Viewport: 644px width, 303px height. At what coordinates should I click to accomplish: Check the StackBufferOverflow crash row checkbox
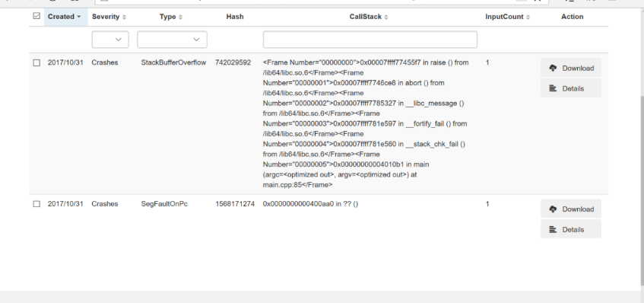36,63
